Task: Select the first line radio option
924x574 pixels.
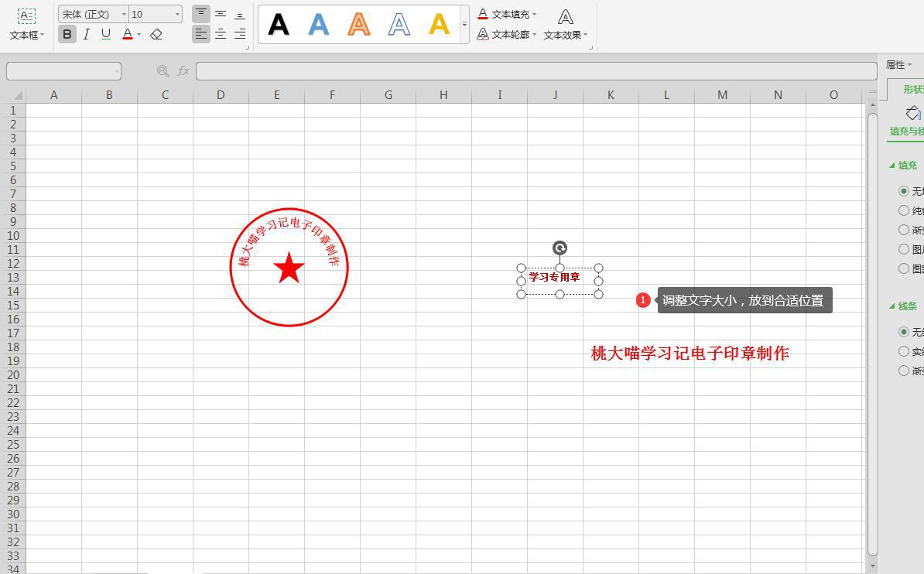Action: 904,332
